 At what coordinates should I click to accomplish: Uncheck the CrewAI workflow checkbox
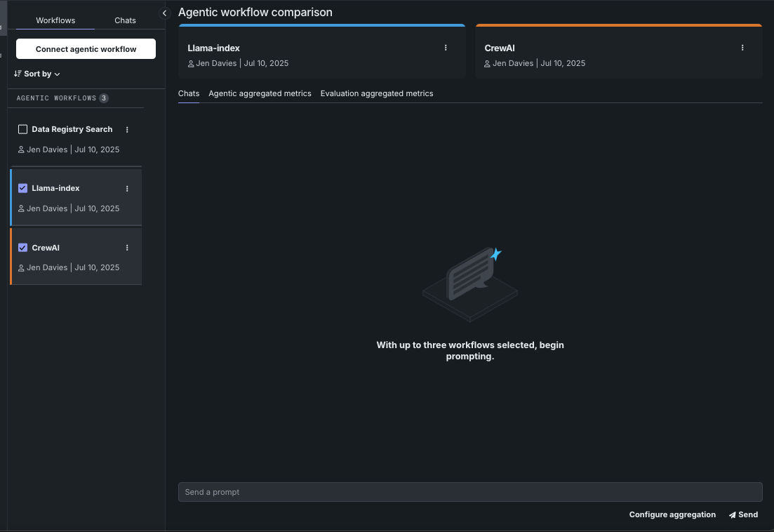click(22, 248)
